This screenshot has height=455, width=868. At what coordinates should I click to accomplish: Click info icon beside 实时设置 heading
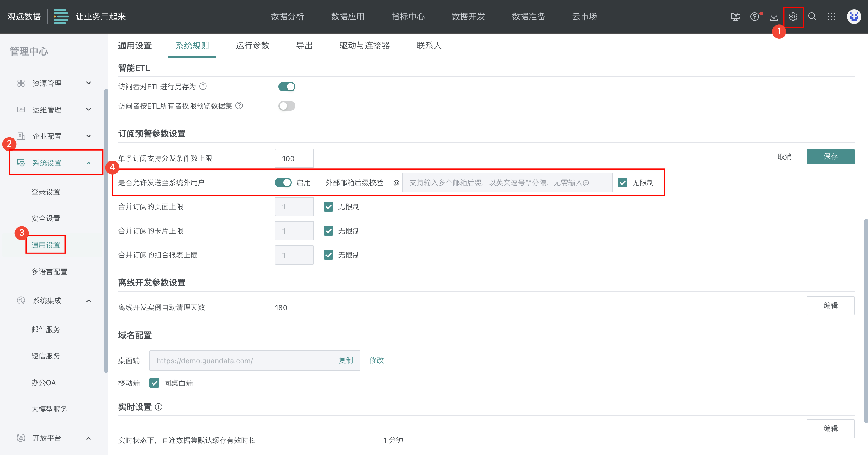(x=158, y=407)
